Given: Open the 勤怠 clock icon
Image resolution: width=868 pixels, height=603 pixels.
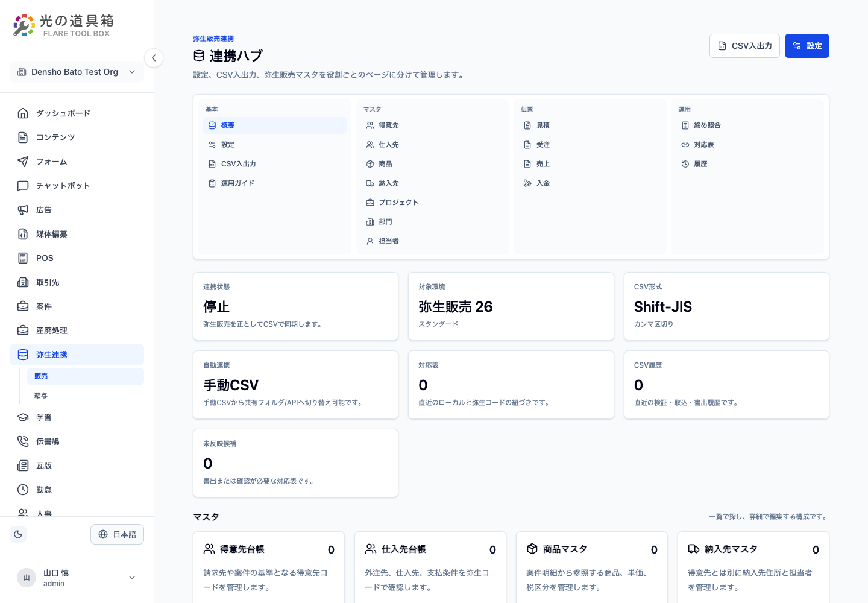Looking at the screenshot, I should [x=23, y=490].
